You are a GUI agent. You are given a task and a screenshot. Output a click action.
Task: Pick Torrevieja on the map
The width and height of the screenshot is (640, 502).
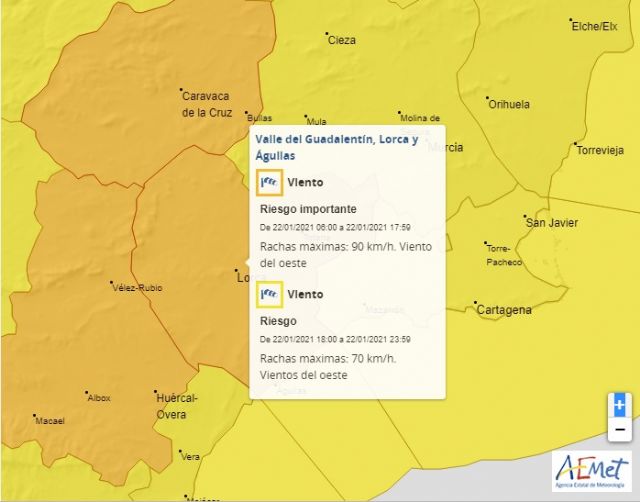point(599,150)
